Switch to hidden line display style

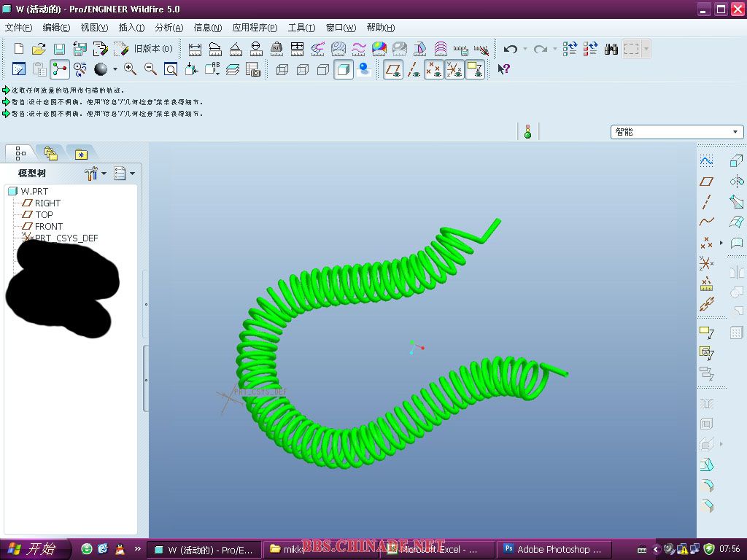(303, 69)
